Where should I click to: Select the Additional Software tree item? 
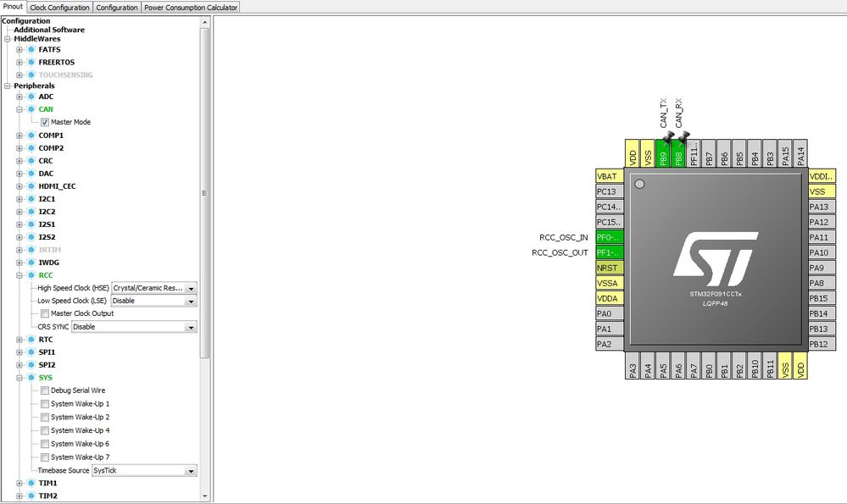click(49, 30)
